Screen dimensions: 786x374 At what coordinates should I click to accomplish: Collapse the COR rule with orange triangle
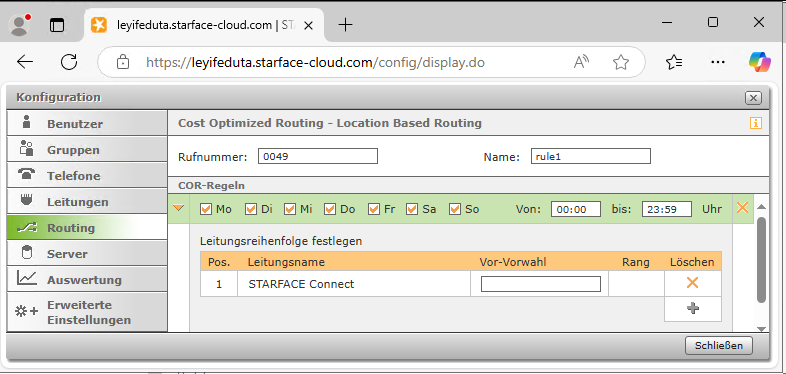(178, 208)
